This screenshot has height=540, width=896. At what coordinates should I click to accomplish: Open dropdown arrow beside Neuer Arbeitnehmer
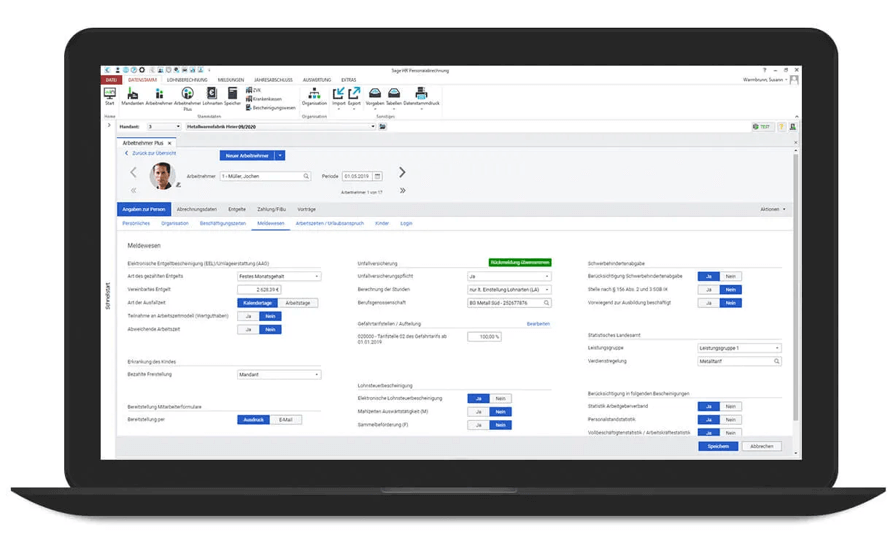coord(280,155)
